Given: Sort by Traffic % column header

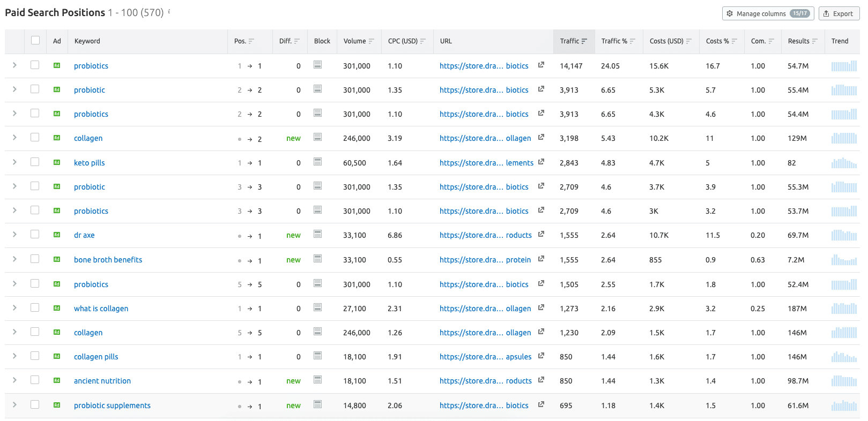Looking at the screenshot, I should 618,41.
